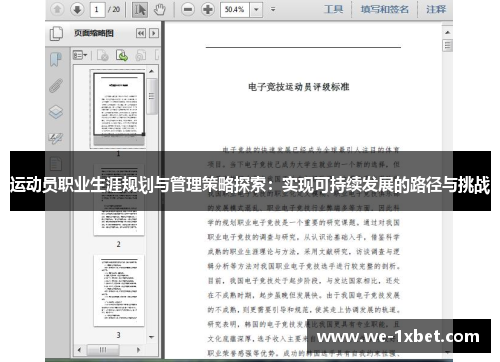Go to the next page with the down arrow
Viewport: 500px width, 362px height.
point(77,9)
